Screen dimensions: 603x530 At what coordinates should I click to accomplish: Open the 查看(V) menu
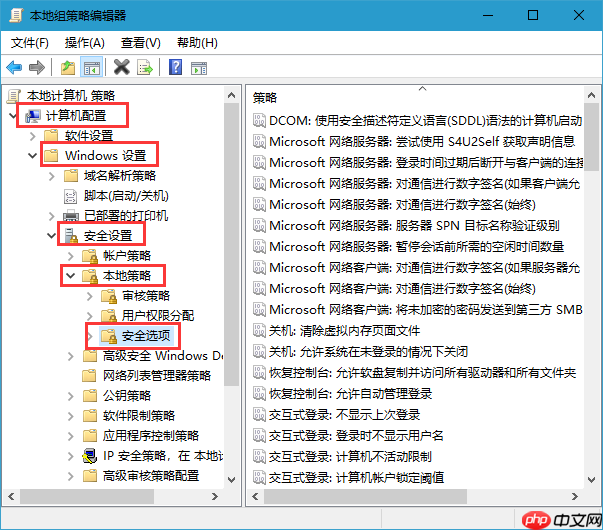(x=140, y=43)
